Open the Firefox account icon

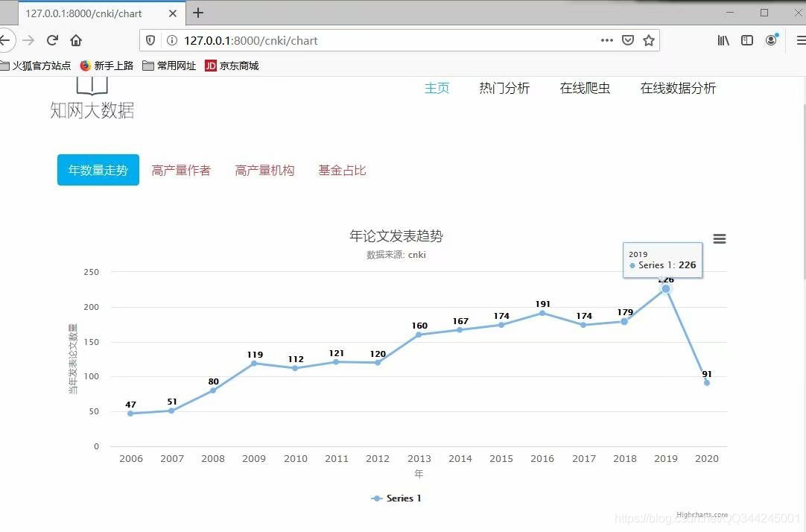(772, 40)
